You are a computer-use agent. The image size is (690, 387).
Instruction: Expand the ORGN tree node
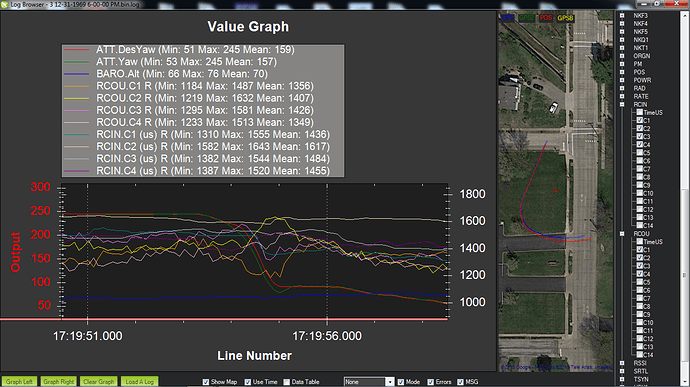click(622, 56)
